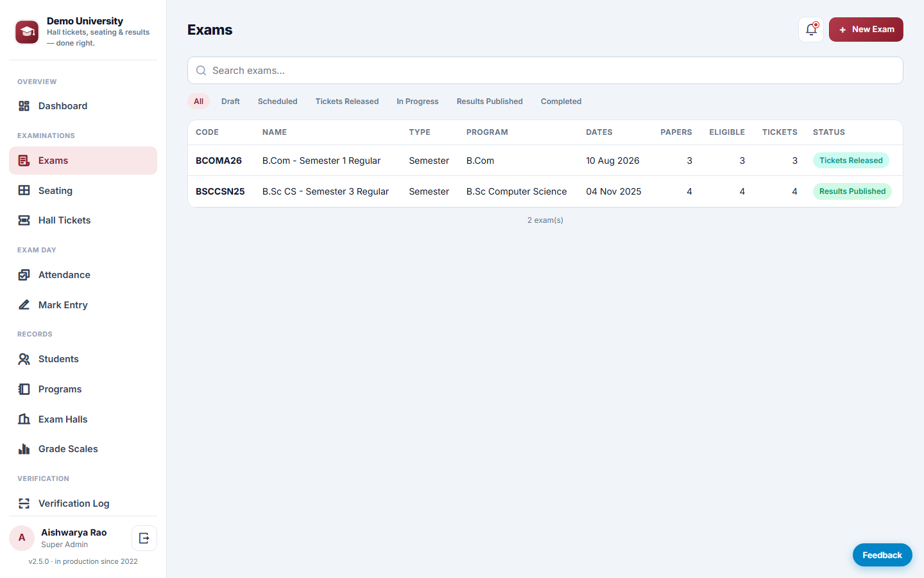Click the STATUS column header

pos(829,132)
